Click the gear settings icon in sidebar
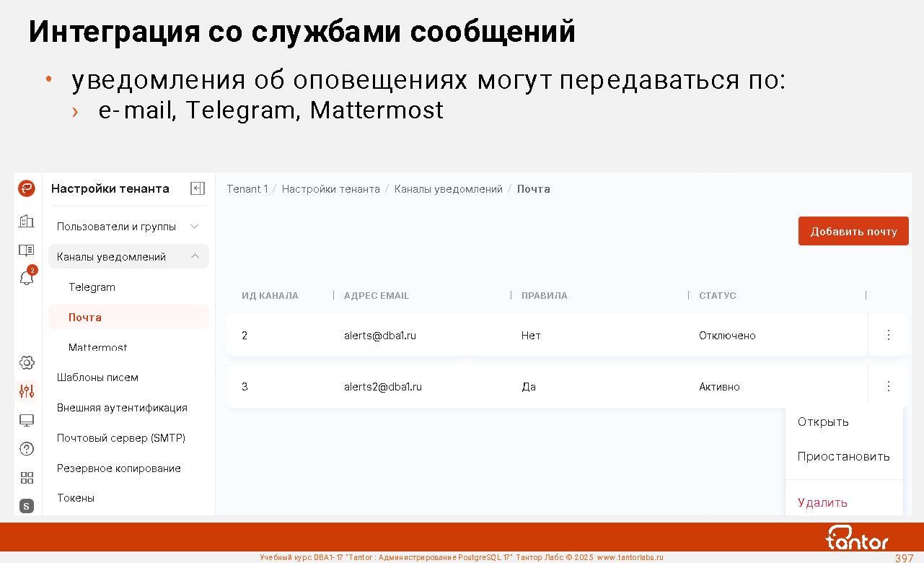Viewport: 924px width, 563px height. 27,362
